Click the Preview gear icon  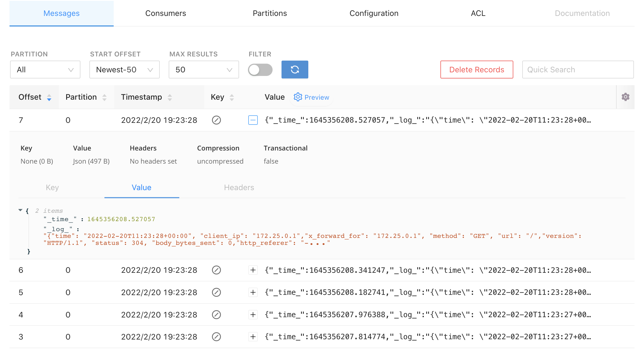(x=298, y=97)
